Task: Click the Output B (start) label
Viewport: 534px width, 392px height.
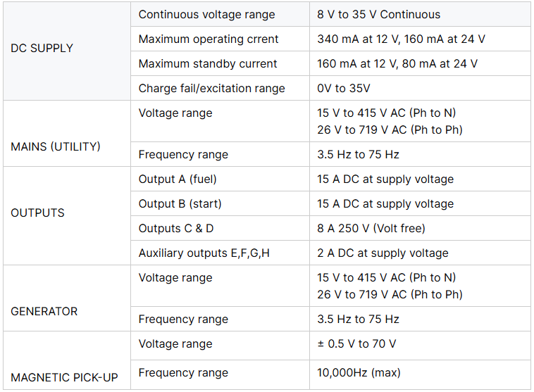Action: point(180,203)
